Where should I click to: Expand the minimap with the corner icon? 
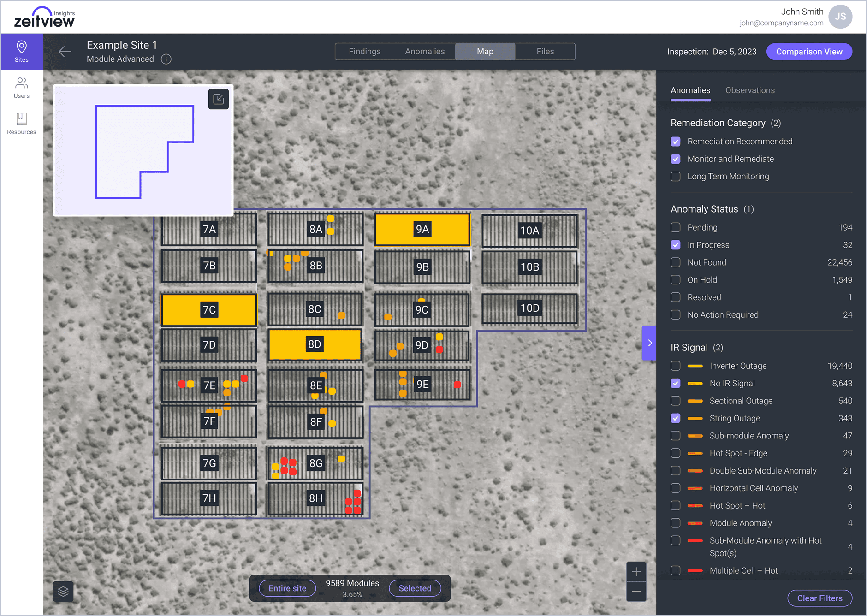[x=219, y=99]
